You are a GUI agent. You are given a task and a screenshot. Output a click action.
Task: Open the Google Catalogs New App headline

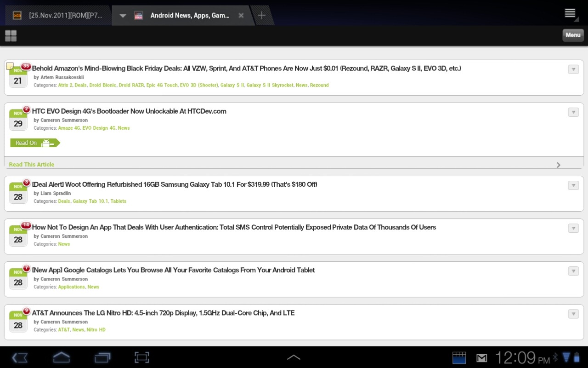pos(173,270)
